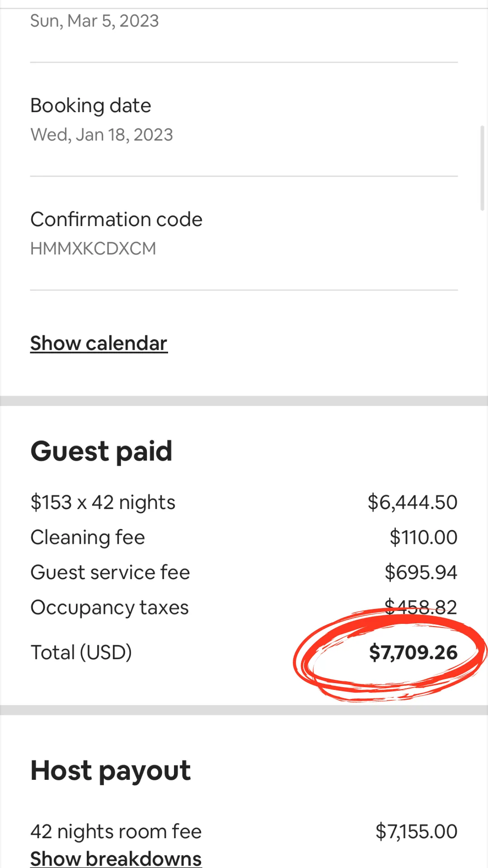The image size is (488, 868).
Task: Click the Booking date label
Action: [90, 106]
